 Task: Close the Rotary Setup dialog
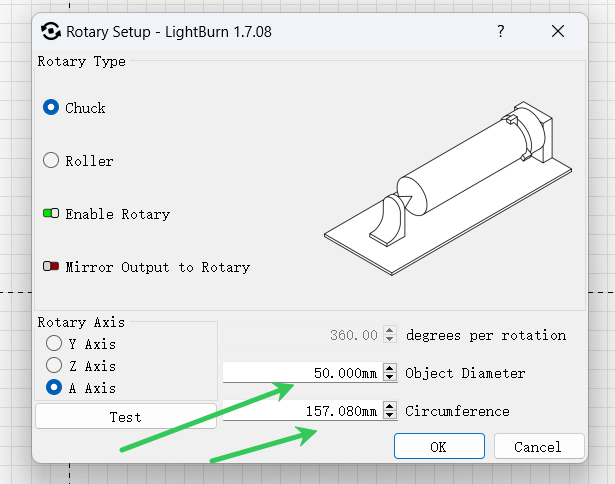pos(558,31)
